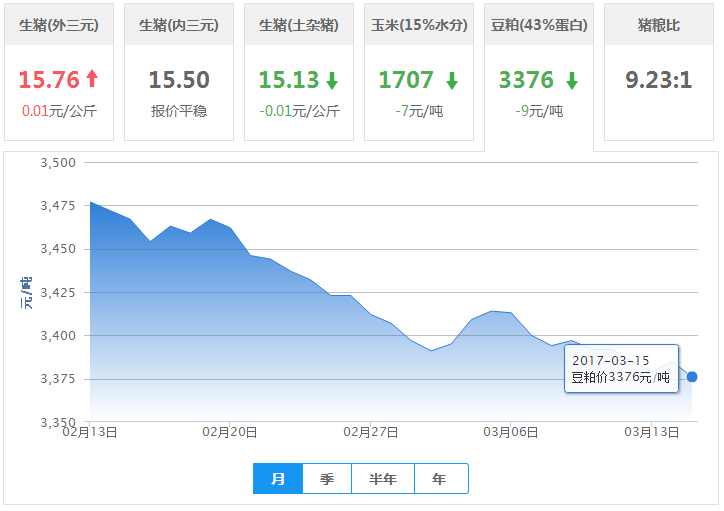Click the 03月06日 axis label
This screenshot has width=724, height=511.
[511, 432]
